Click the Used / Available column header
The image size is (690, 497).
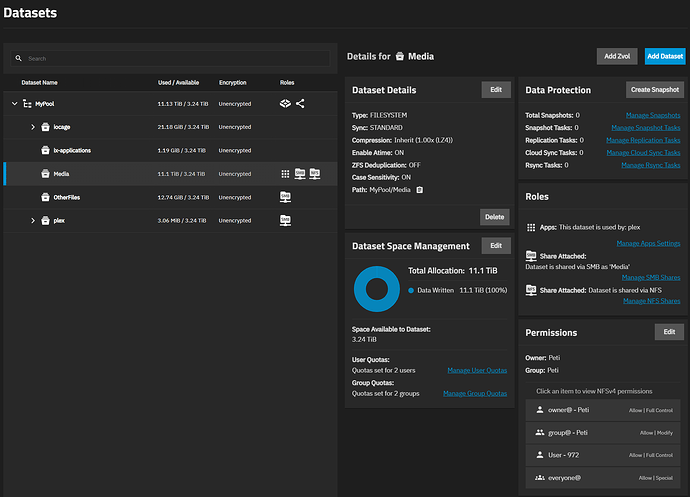178,83
